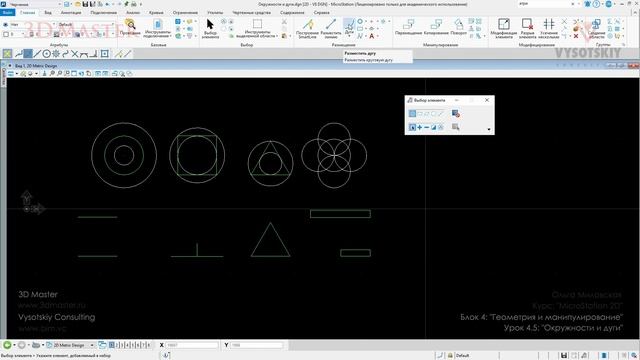Activate Построение SmartLine tool
The width and height of the screenshot is (640, 360).
(x=307, y=29)
